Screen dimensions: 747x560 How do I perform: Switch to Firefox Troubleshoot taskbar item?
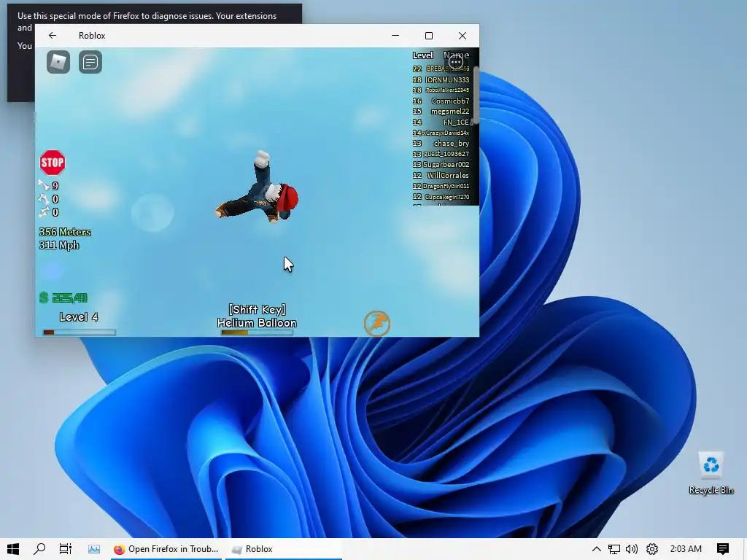(166, 549)
